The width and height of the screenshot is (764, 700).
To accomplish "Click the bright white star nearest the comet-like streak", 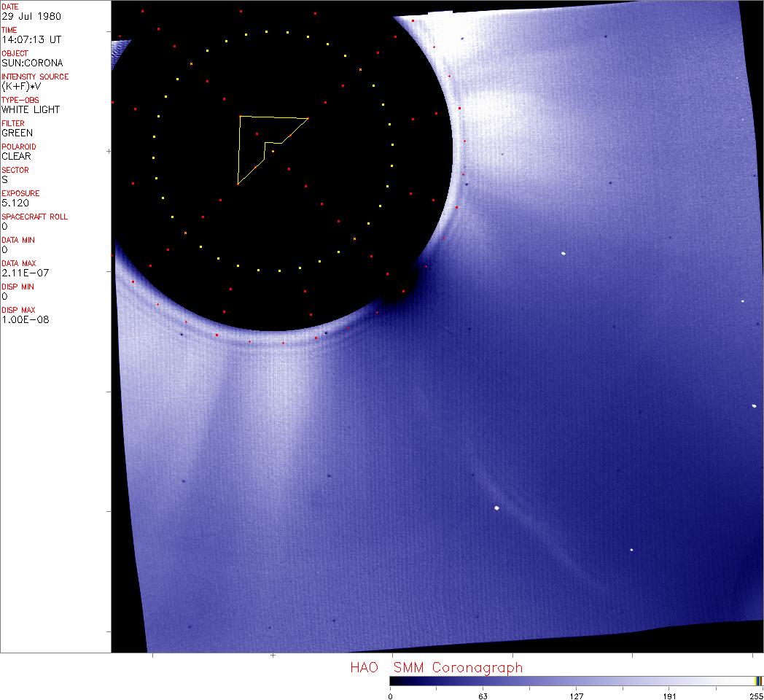I will (x=496, y=507).
